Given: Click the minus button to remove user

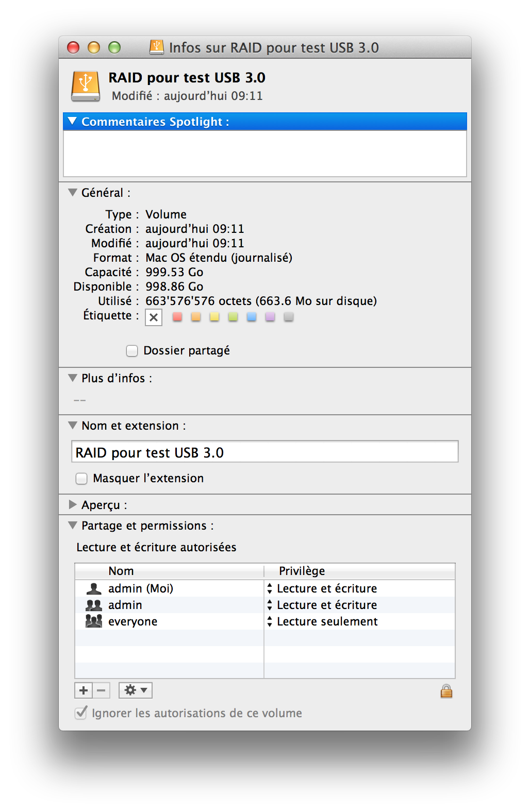Looking at the screenshot, I should click(102, 690).
